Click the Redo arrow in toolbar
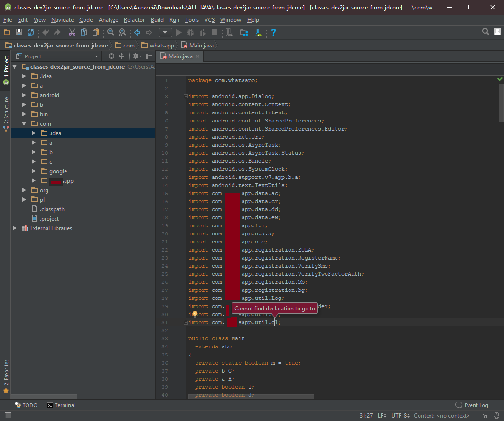504x421 pixels. [57, 32]
